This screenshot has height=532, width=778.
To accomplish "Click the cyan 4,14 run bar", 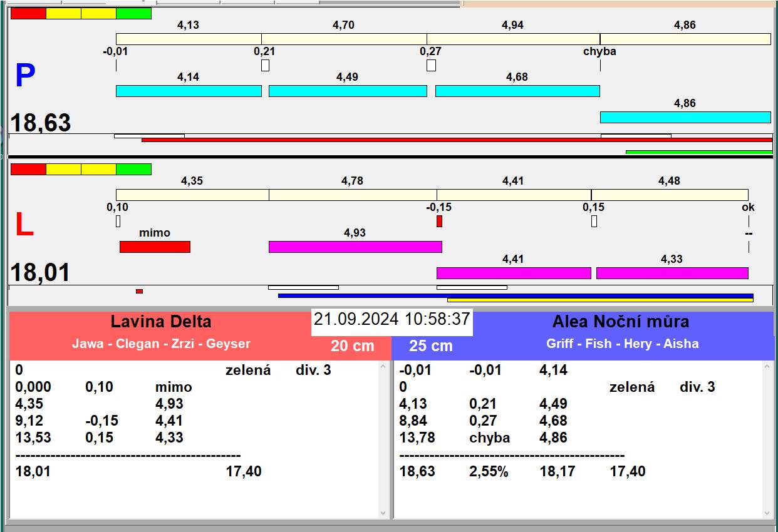I will tap(189, 91).
